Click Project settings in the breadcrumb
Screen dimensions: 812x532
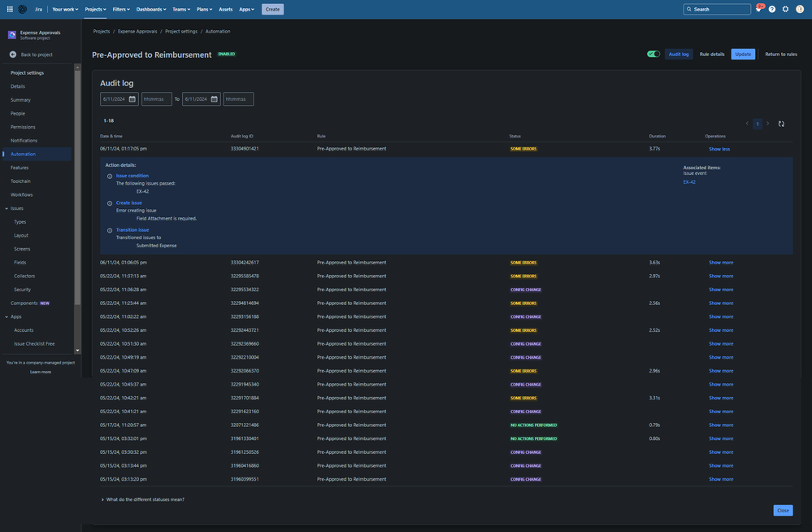181,32
